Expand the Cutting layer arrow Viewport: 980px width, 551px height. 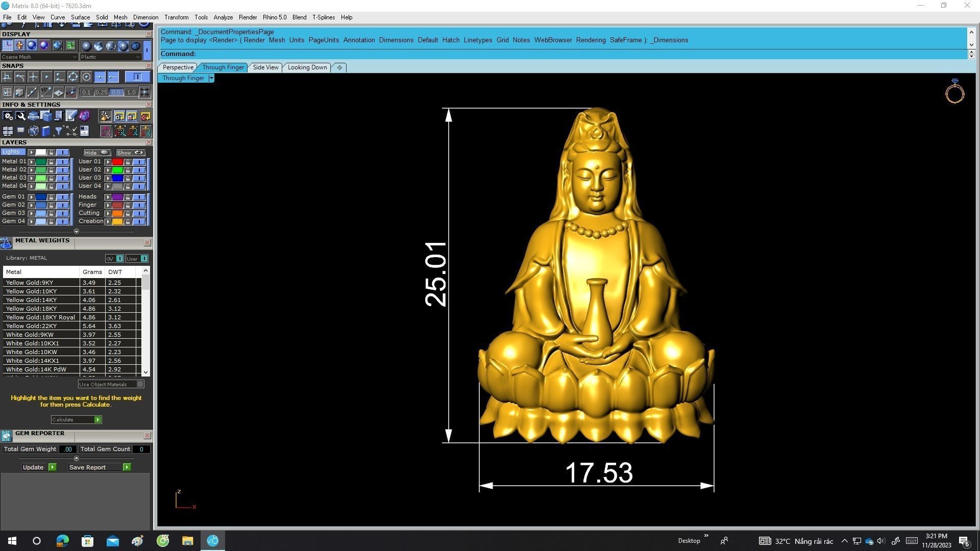108,213
